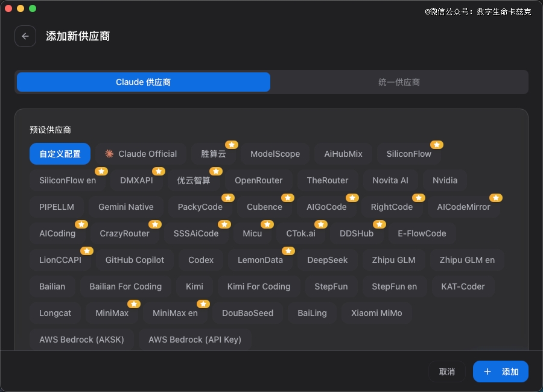This screenshot has height=392, width=543.
Task: Click the star badge on SiliconFlow
Action: coord(437,145)
